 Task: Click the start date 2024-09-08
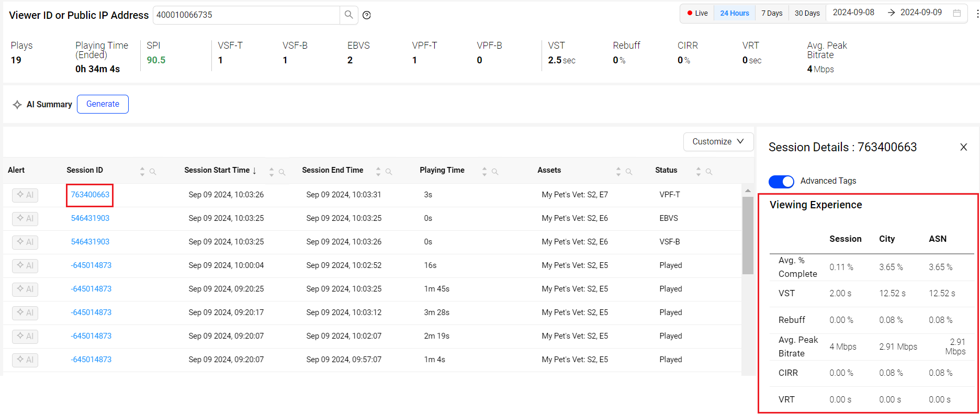click(853, 13)
